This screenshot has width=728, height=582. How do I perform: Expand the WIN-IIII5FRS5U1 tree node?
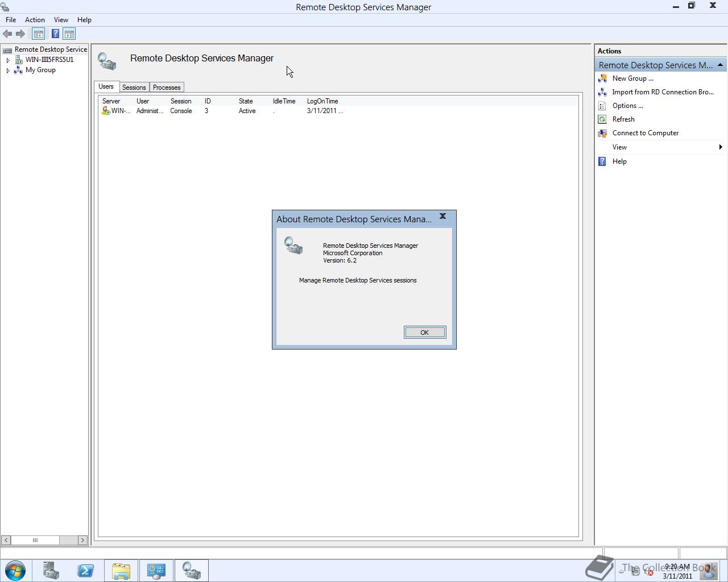point(8,60)
